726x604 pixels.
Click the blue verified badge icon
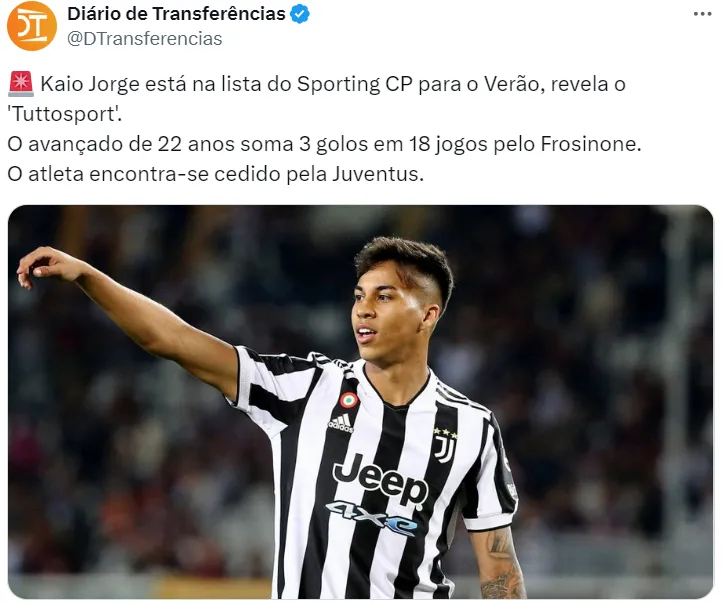tap(300, 14)
